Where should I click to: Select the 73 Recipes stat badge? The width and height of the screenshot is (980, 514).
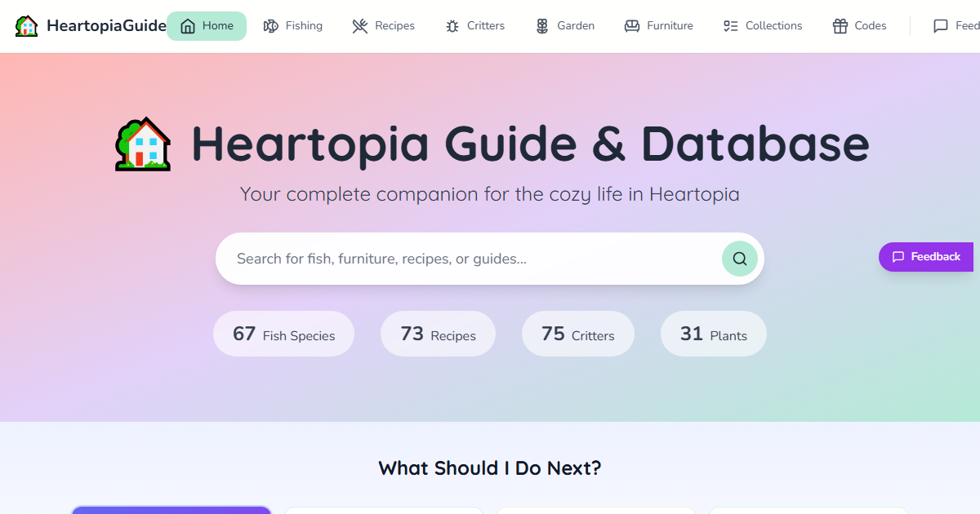438,334
